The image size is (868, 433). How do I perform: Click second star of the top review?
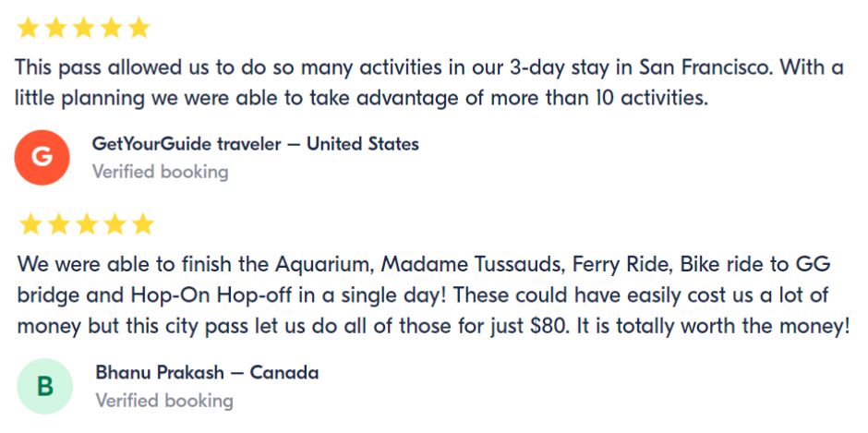pos(55,28)
